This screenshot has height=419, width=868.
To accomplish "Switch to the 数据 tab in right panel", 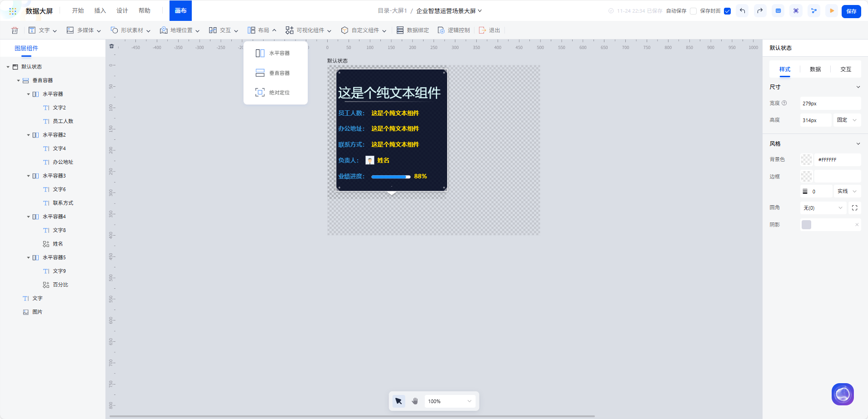I will point(814,69).
